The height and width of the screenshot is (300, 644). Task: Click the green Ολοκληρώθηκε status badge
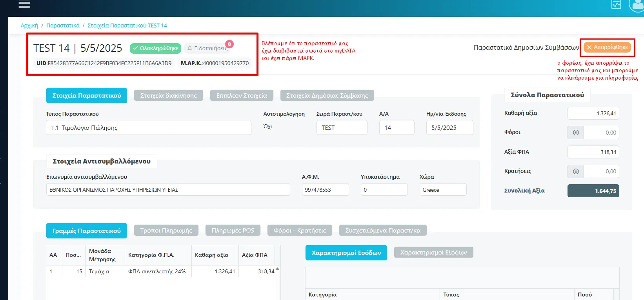click(x=155, y=48)
